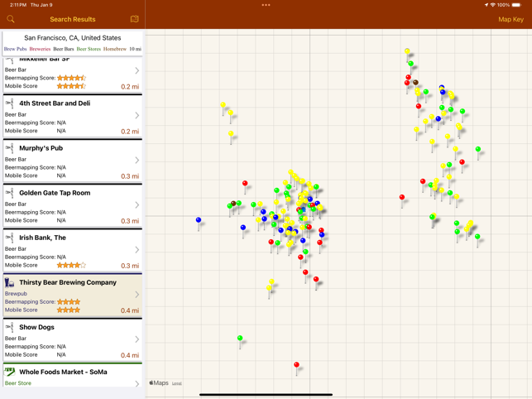Select the Homebrew filter tab
The height and width of the screenshot is (399, 532).
[115, 49]
